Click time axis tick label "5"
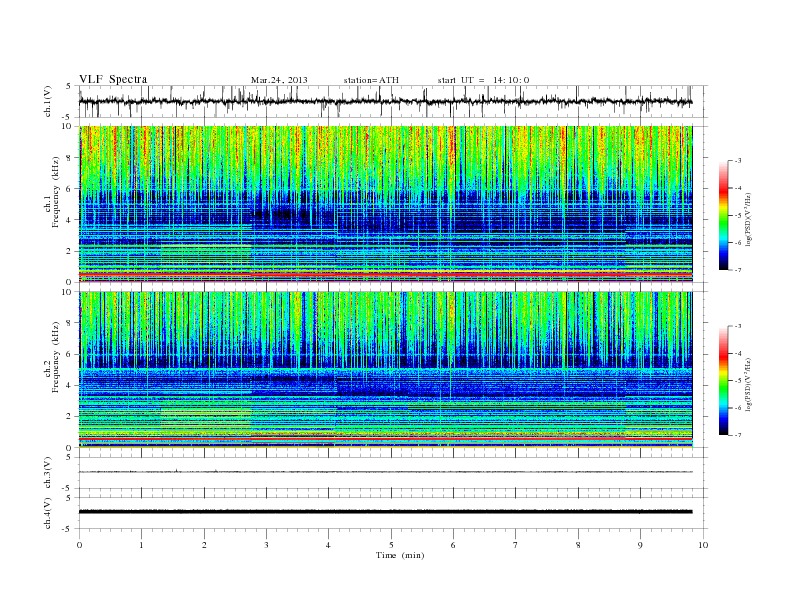The height and width of the screenshot is (612, 792). 391,545
